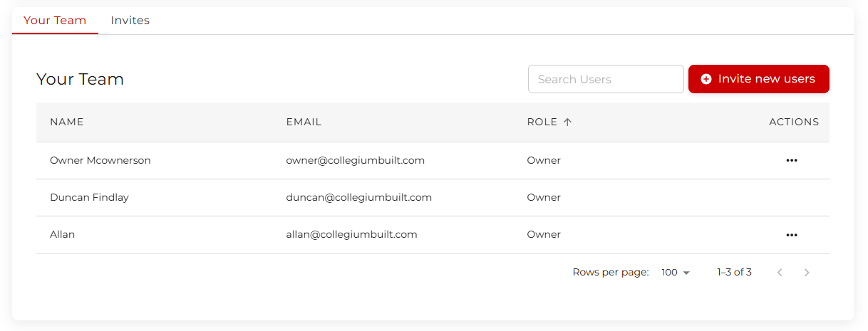868x331 pixels.
Task: Focus the Search Users field
Action: (x=606, y=79)
